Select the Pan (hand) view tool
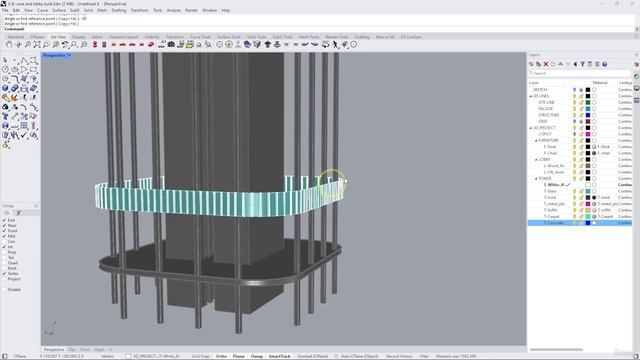The image size is (640, 360). [x=9, y=44]
